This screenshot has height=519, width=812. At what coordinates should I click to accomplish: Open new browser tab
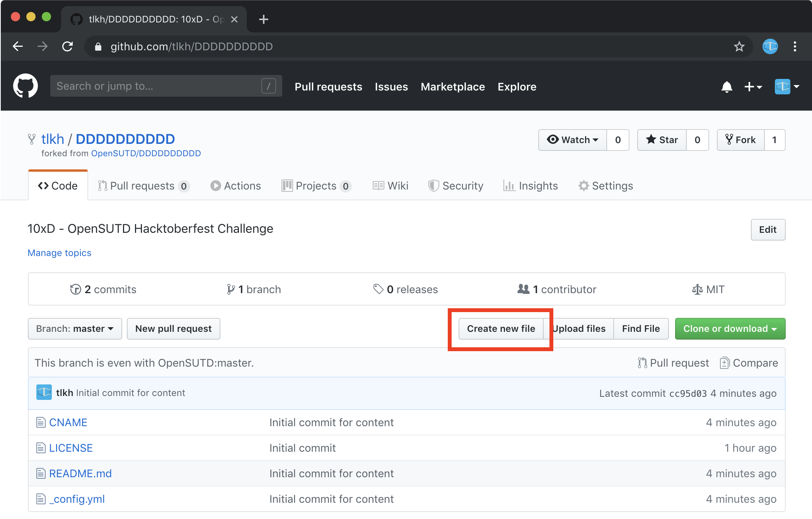click(x=264, y=19)
